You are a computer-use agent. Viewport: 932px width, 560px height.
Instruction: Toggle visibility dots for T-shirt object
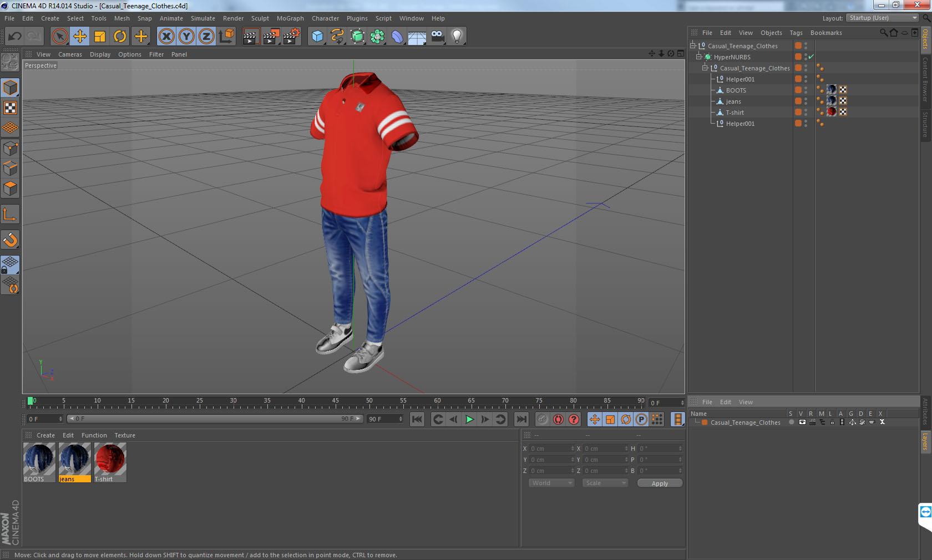pos(806,112)
